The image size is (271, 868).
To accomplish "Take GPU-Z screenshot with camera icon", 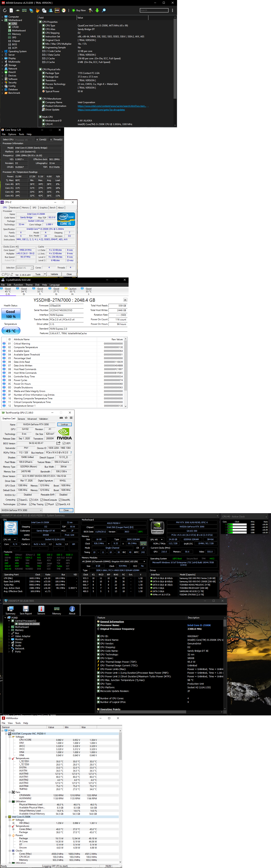I will (x=61, y=418).
